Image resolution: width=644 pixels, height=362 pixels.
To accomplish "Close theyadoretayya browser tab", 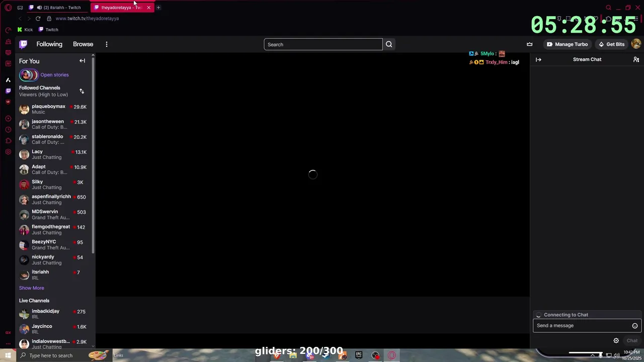I will 148,8.
